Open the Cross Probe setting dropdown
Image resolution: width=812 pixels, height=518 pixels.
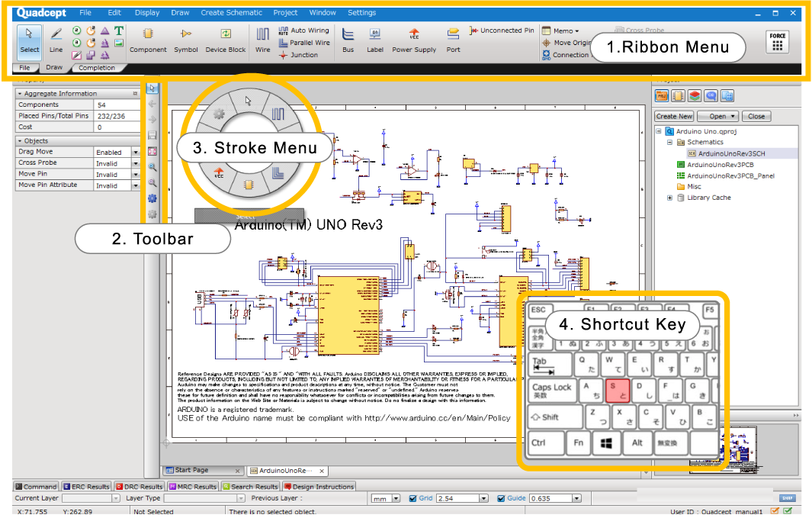[x=136, y=163]
